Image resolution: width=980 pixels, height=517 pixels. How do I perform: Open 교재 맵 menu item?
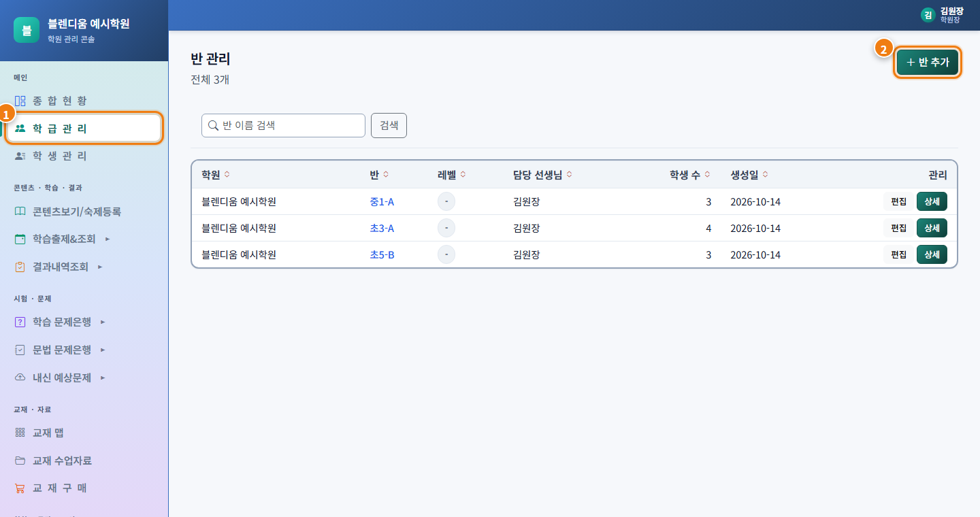pyautogui.click(x=84, y=433)
